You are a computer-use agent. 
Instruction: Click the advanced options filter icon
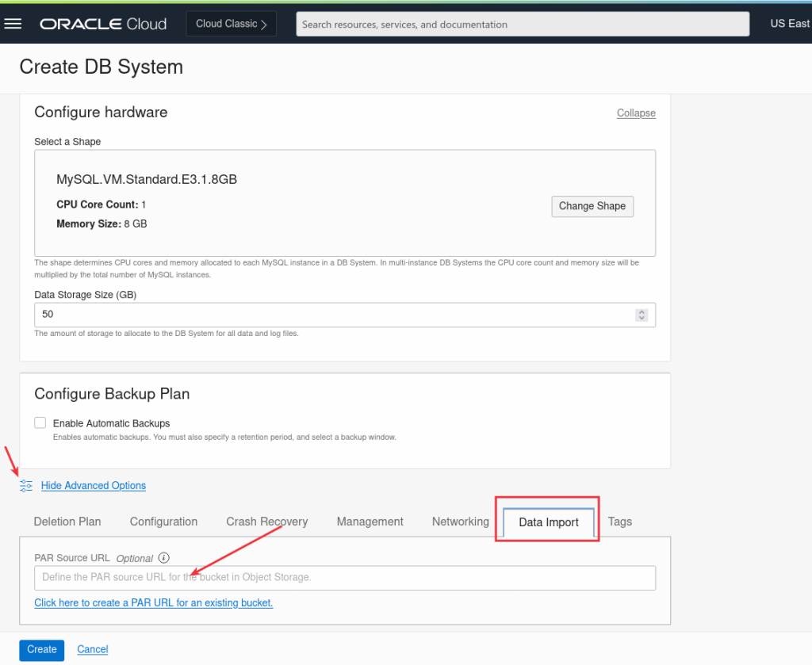(25, 485)
